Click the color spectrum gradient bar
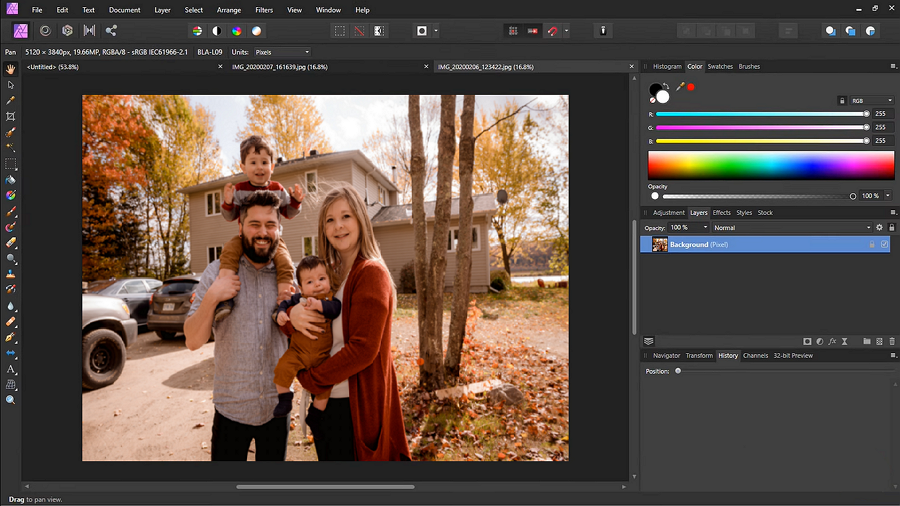The height and width of the screenshot is (506, 900). pyautogui.click(x=770, y=165)
